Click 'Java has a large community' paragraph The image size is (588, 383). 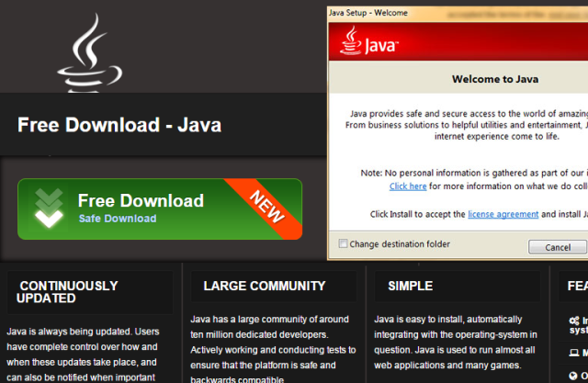point(273,349)
